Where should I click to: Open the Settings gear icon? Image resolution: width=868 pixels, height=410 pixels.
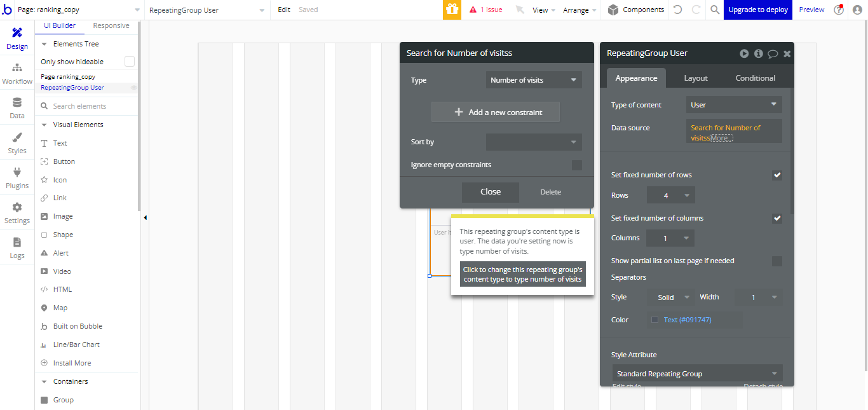pos(17,207)
